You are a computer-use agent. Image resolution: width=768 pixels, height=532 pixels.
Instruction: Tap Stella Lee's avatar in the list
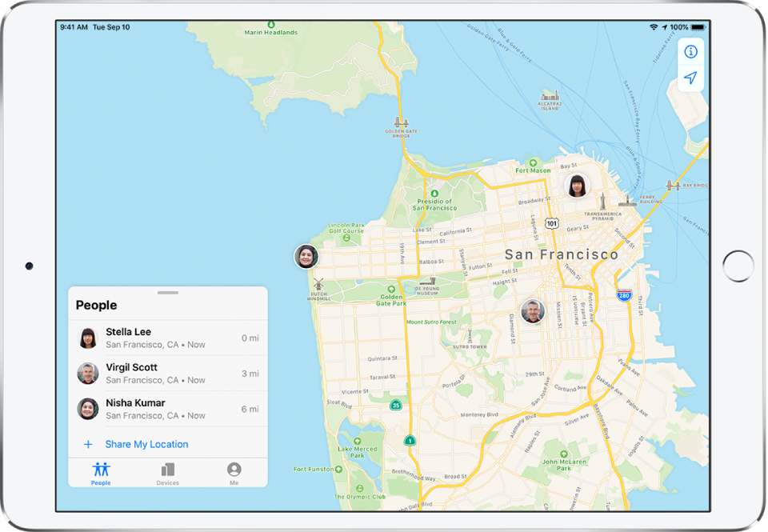point(88,338)
